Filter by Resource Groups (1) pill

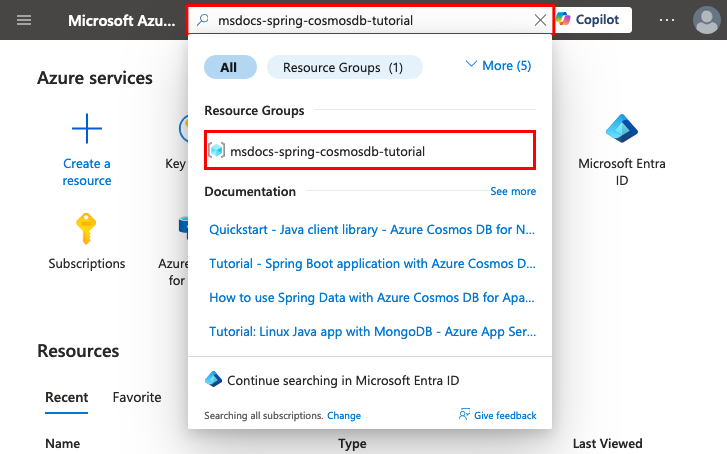(344, 67)
